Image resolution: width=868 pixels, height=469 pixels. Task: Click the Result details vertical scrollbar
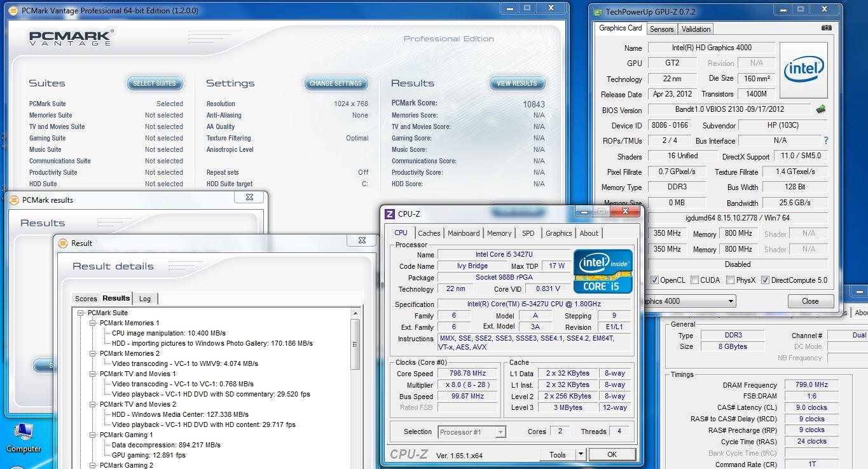[355, 388]
